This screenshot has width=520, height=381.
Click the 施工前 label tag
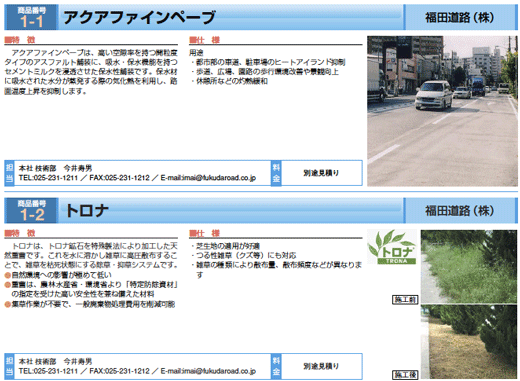(405, 300)
